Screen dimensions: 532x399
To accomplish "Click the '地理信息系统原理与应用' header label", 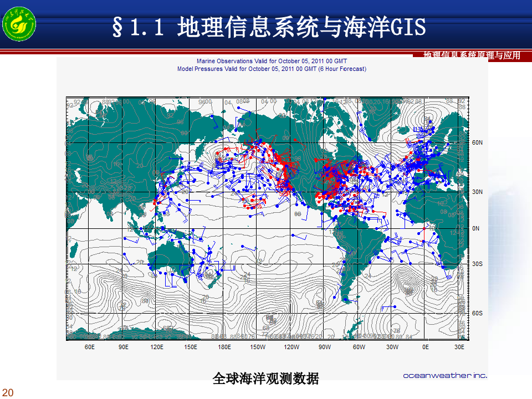I will [472, 55].
